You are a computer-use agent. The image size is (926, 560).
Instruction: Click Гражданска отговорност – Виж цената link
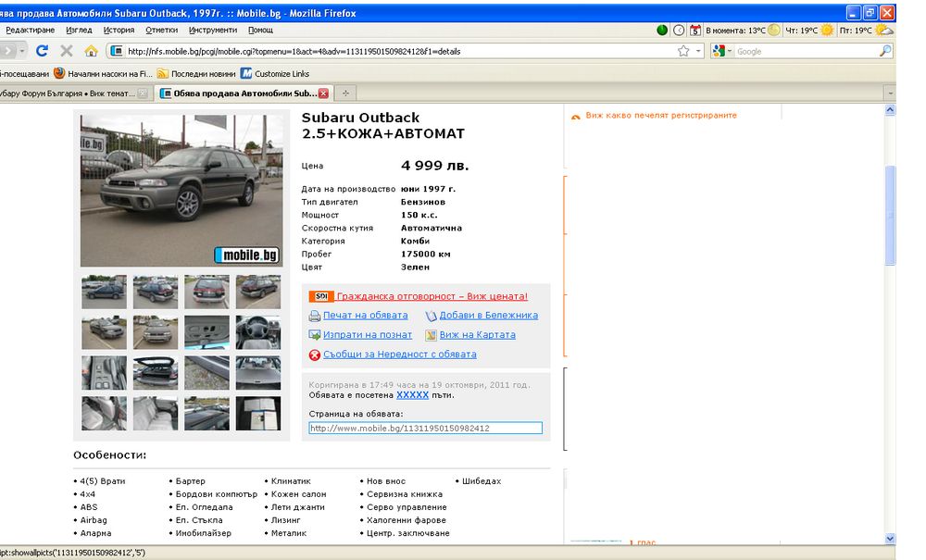[x=432, y=296]
